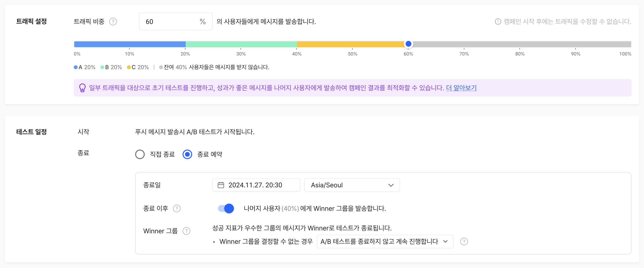The width and height of the screenshot is (644, 268).
Task: Click the 잔여 40% legend entry
Action: tap(173, 67)
